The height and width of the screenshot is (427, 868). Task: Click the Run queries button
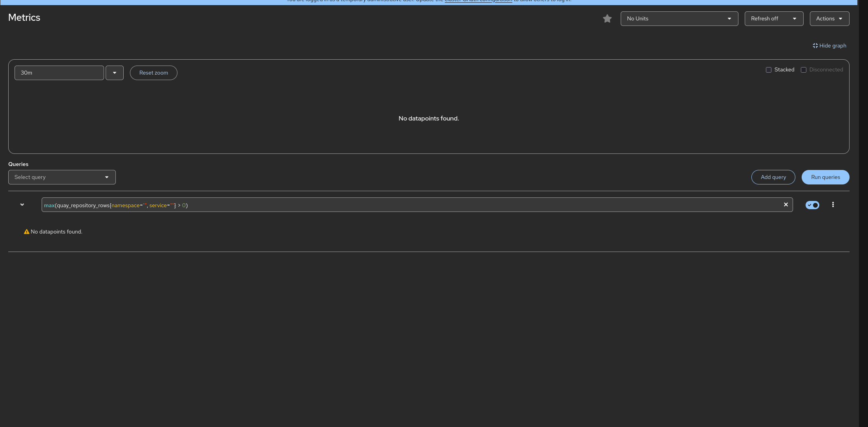[x=825, y=177]
